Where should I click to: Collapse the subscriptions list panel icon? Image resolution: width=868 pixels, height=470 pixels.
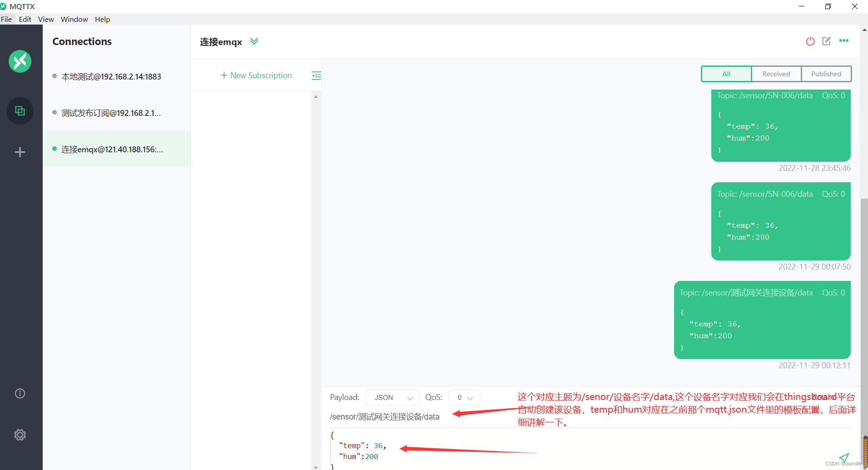coord(316,75)
